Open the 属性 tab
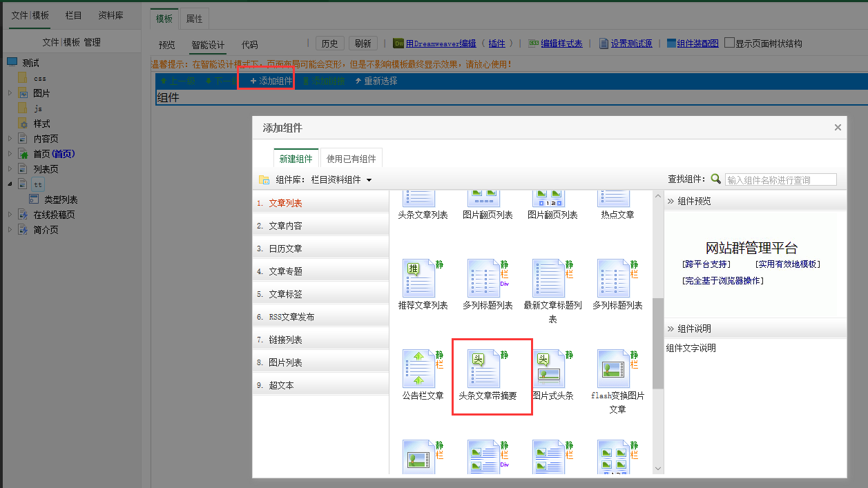868x488 pixels. (195, 19)
